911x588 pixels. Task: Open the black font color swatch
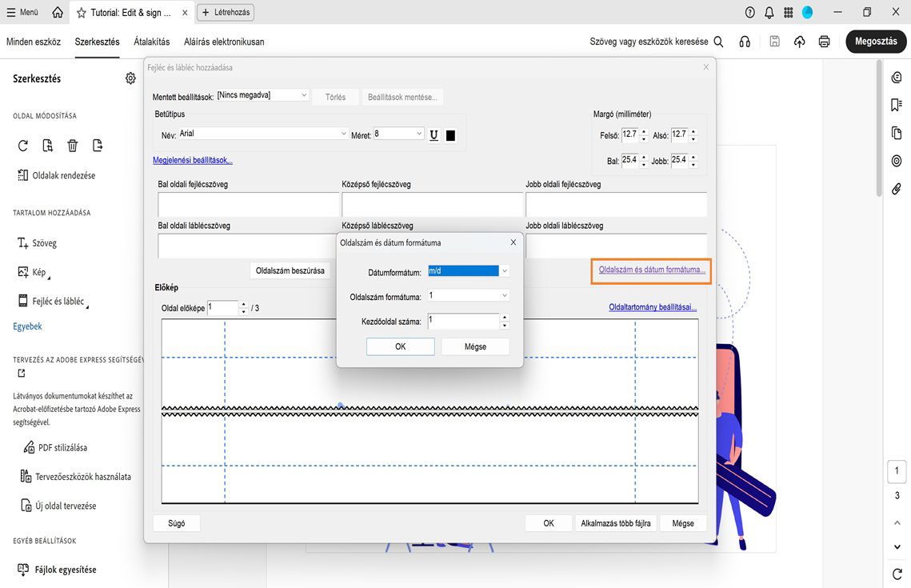450,135
